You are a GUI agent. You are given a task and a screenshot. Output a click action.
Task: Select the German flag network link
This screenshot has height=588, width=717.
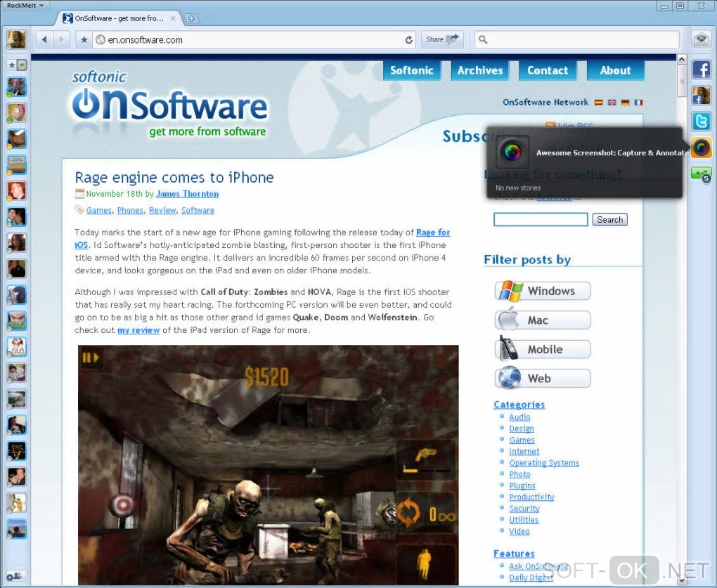[625, 103]
